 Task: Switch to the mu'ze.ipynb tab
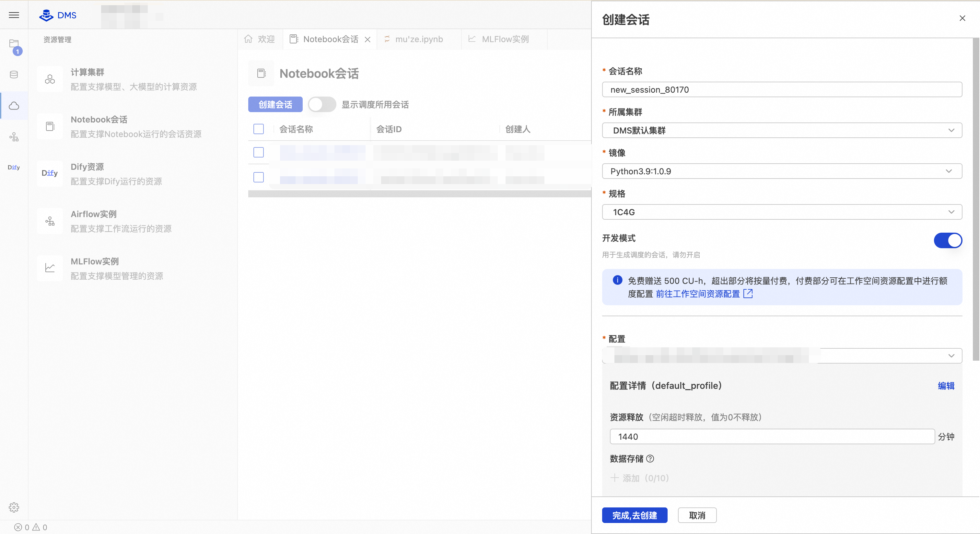(418, 39)
